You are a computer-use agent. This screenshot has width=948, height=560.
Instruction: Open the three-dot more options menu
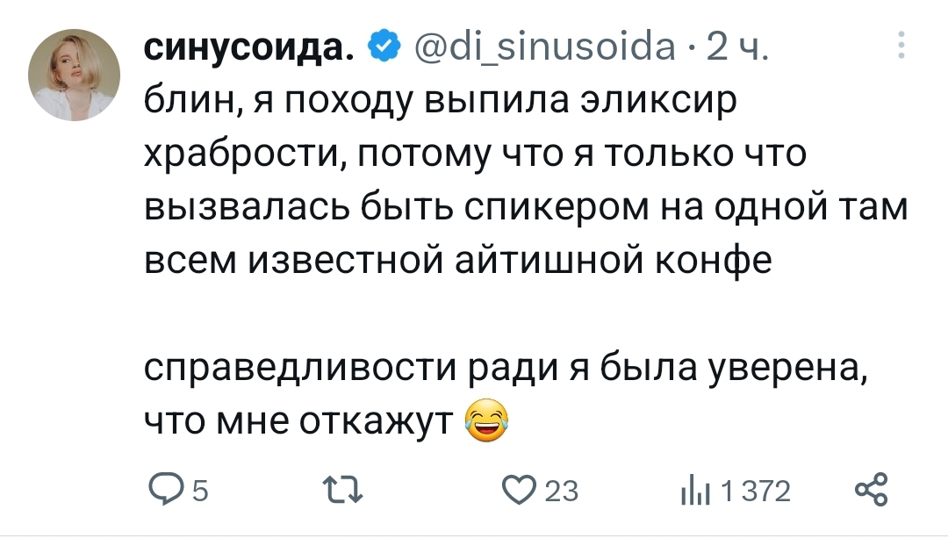[x=900, y=47]
